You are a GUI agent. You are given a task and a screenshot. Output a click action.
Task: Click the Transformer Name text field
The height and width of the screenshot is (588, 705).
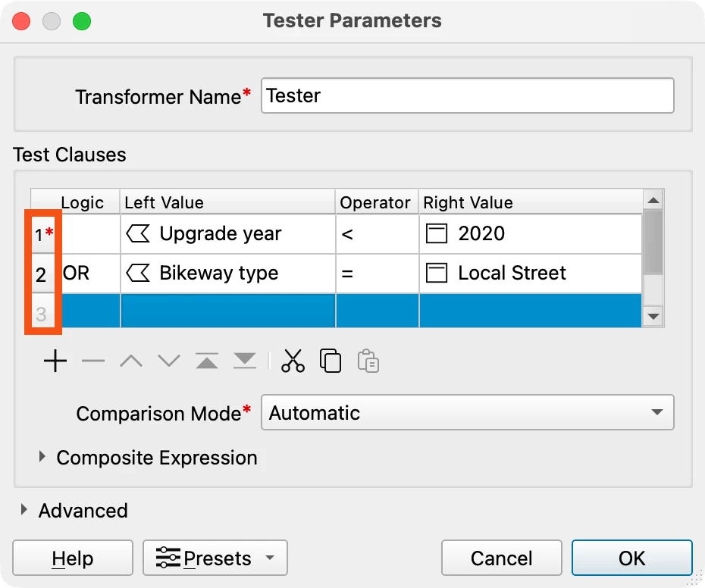pyautogui.click(x=467, y=95)
